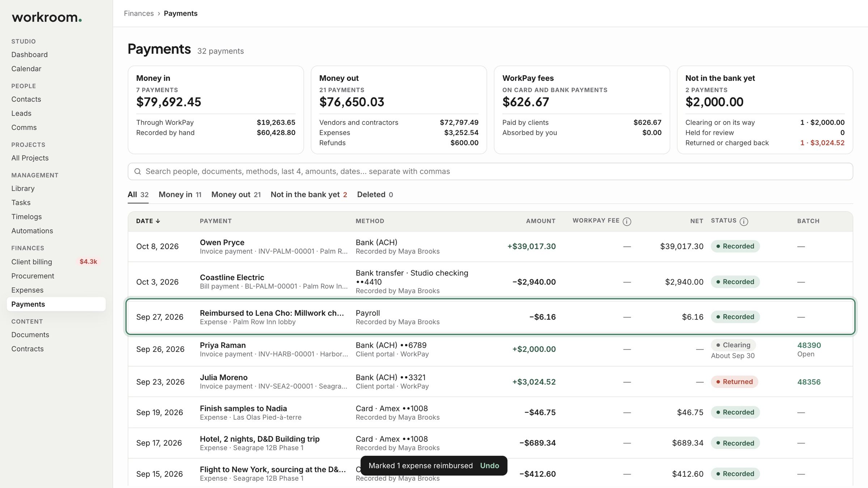This screenshot has height=488, width=868.
Task: Open All Projects
Action: [30, 158]
